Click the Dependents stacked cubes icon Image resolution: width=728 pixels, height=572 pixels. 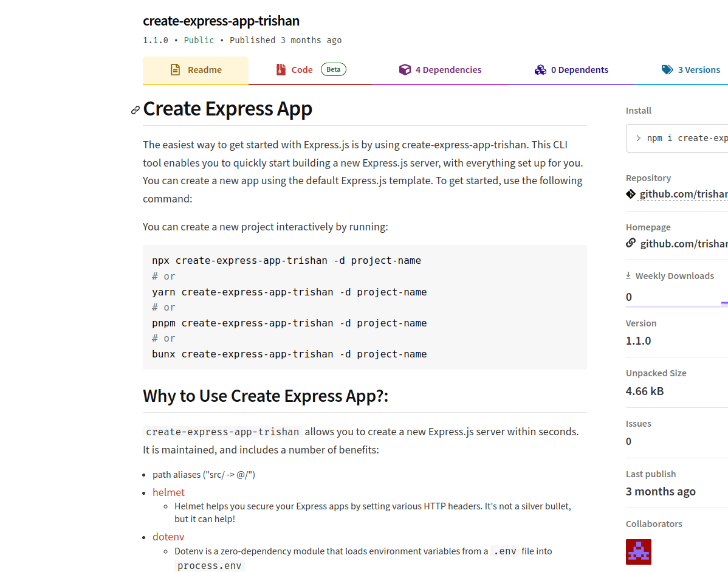(540, 70)
